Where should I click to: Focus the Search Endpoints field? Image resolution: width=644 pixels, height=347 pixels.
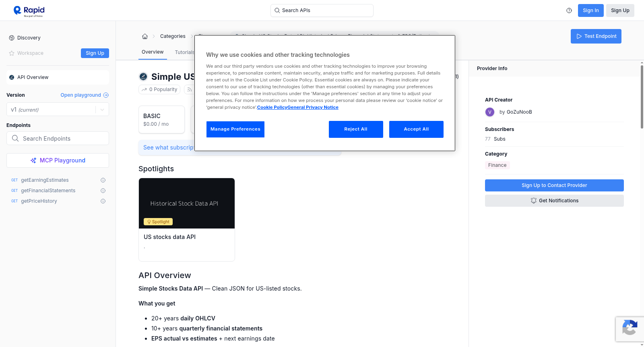coord(58,138)
